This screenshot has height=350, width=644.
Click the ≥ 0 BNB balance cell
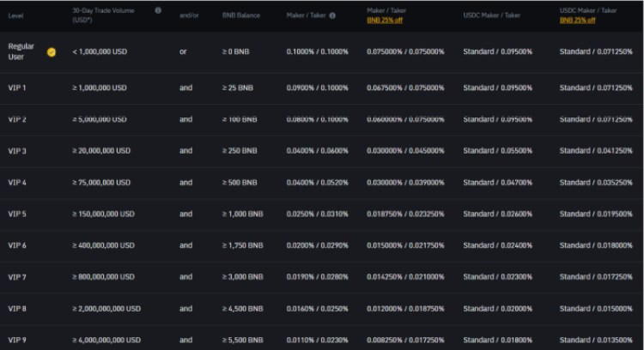(236, 51)
